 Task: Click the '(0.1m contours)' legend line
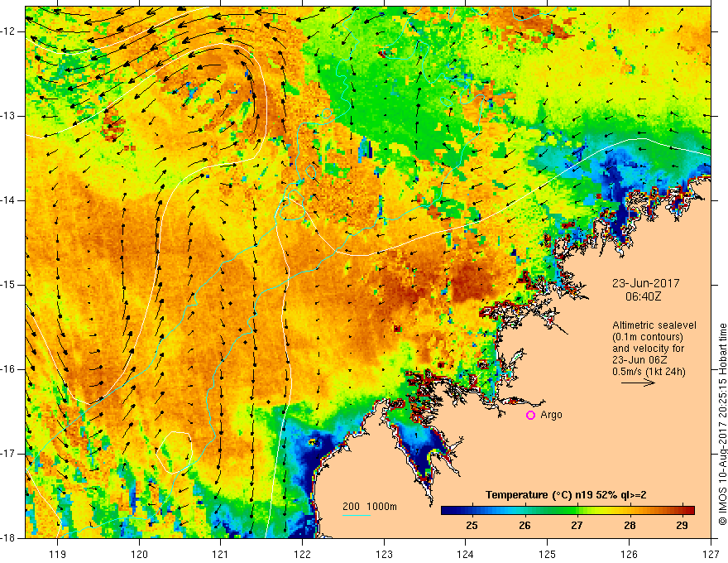pos(648,337)
